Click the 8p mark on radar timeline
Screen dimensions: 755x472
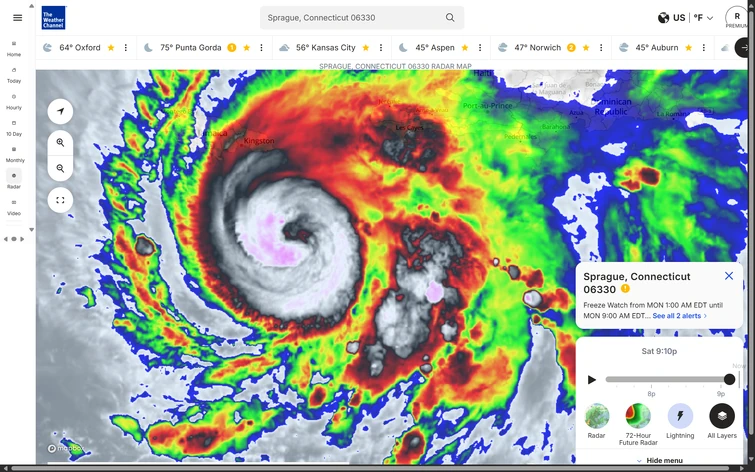[x=651, y=393]
